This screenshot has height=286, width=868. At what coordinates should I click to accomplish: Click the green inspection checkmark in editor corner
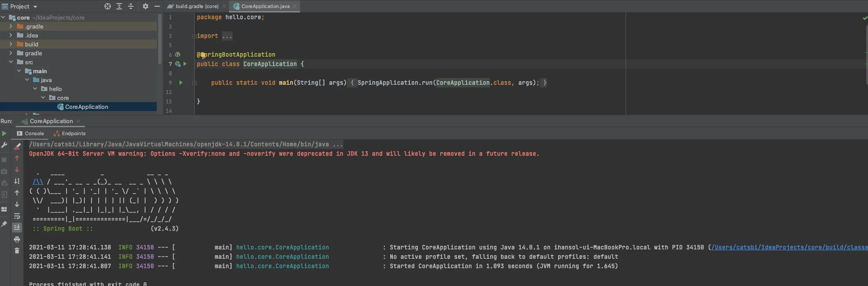[x=864, y=18]
